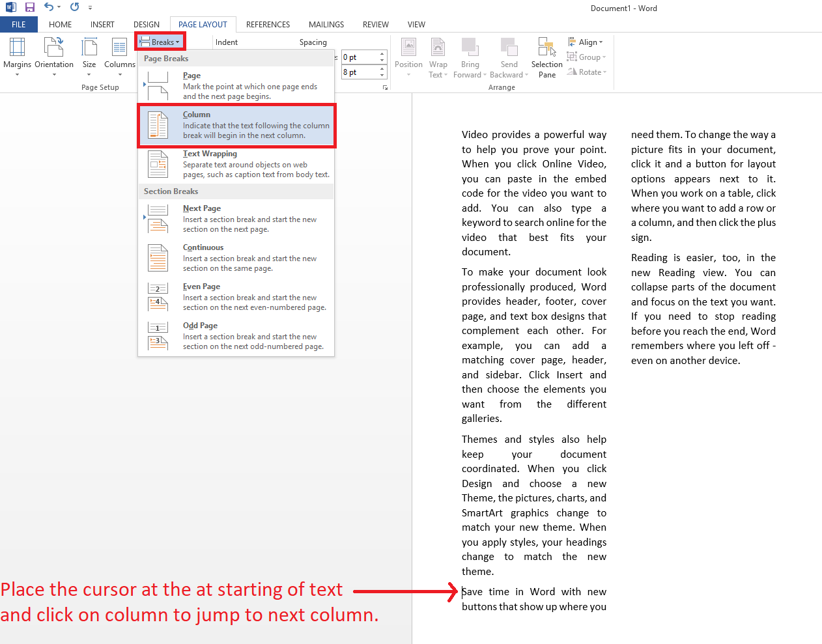
Task: Open the VIEW tab
Action: [416, 24]
